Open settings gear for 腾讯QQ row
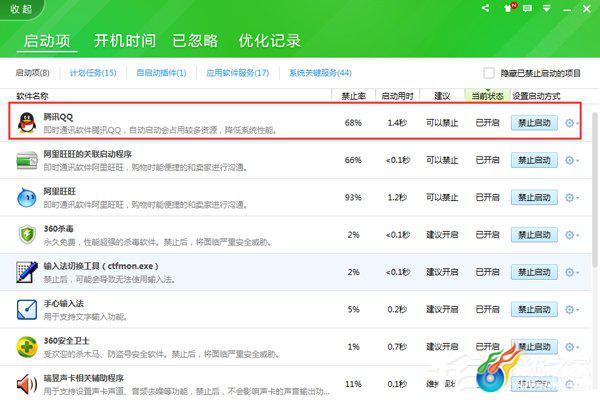The height and width of the screenshot is (400, 600). click(571, 123)
